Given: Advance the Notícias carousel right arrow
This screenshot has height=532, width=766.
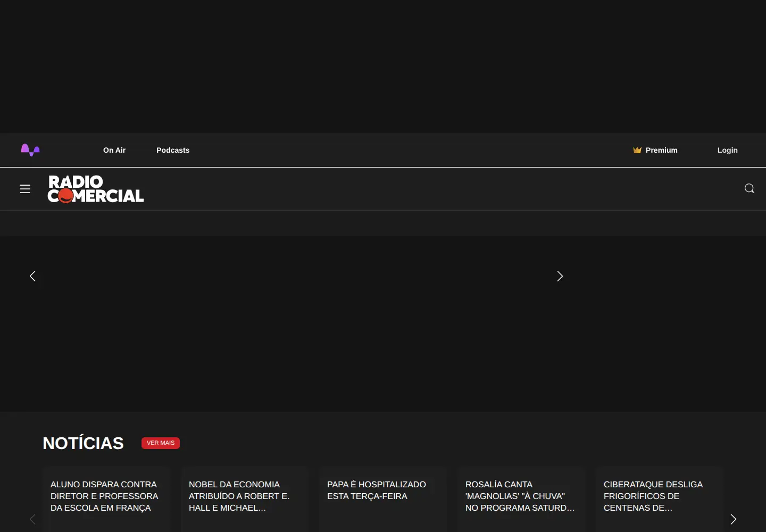Looking at the screenshot, I should (x=733, y=519).
